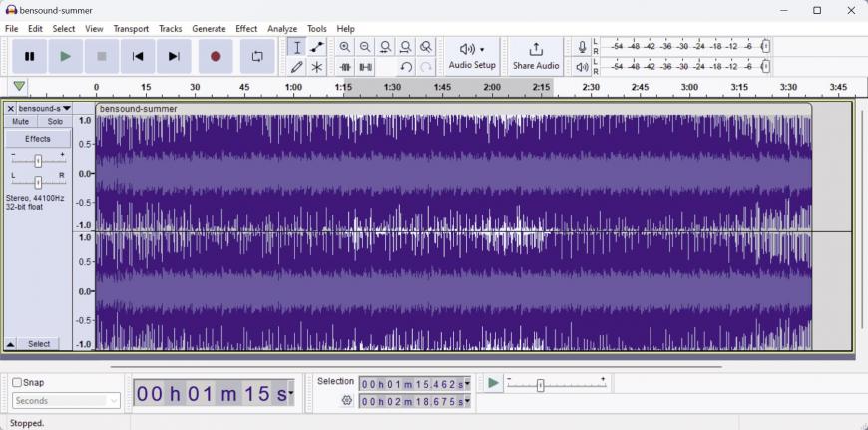The width and height of the screenshot is (868, 430).
Task: Click the Play-at-Speed green button
Action: [x=493, y=383]
